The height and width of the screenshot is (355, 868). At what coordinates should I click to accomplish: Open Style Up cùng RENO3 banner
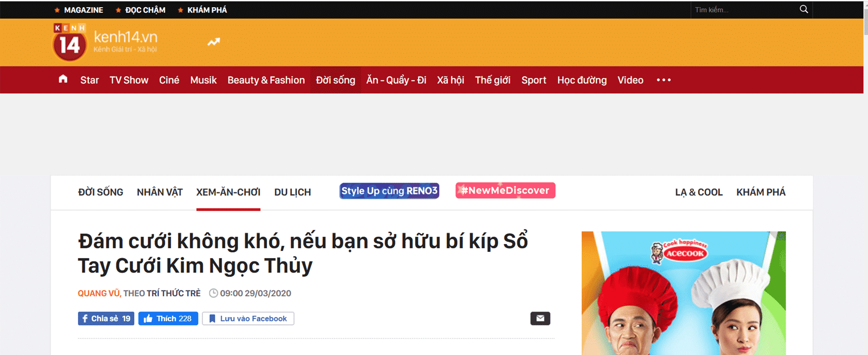point(389,191)
